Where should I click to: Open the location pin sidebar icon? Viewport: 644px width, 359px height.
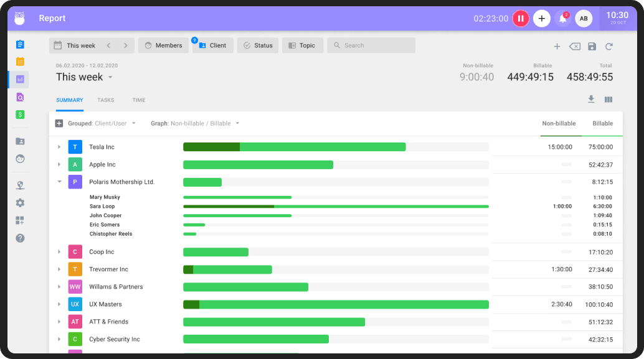[20, 185]
